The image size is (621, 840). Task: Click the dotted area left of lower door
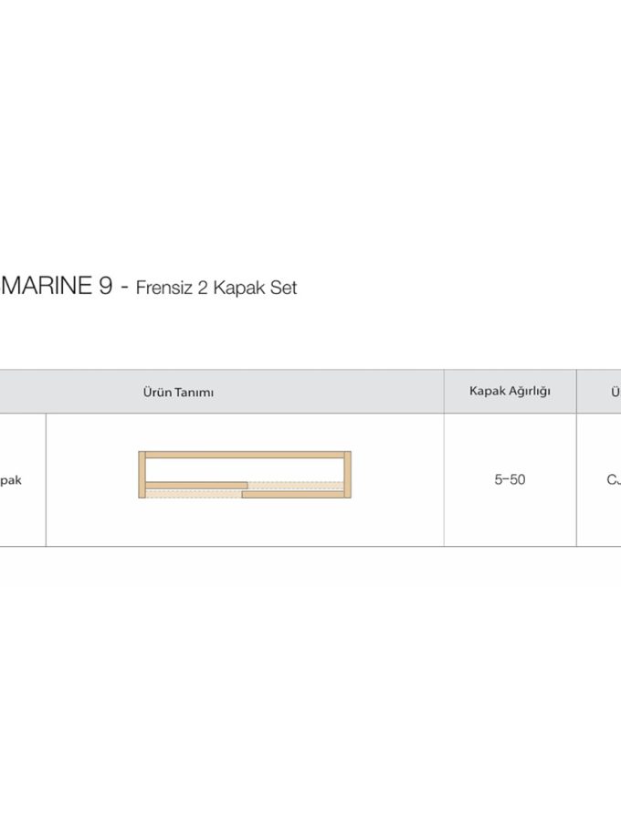(194, 494)
